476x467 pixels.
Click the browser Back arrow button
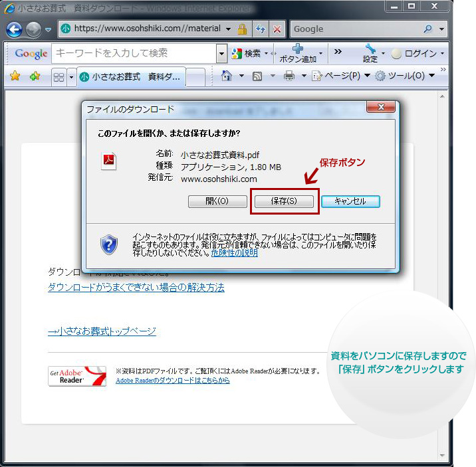click(14, 30)
